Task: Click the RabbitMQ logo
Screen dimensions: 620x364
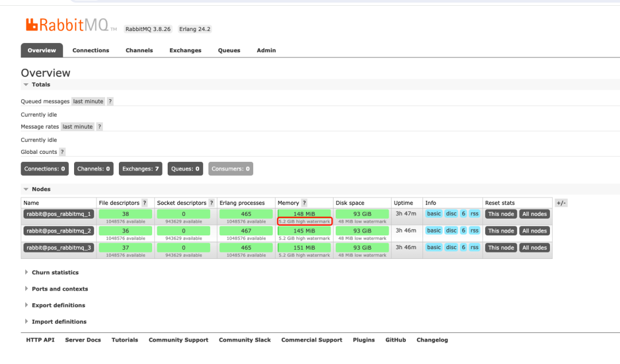Action: point(71,25)
